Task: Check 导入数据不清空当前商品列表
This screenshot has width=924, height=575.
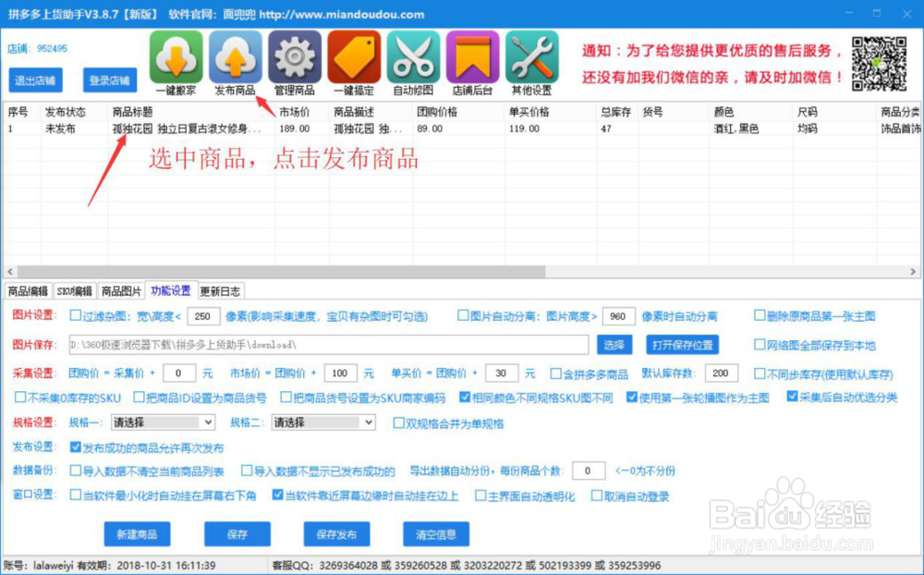Action: [x=76, y=471]
